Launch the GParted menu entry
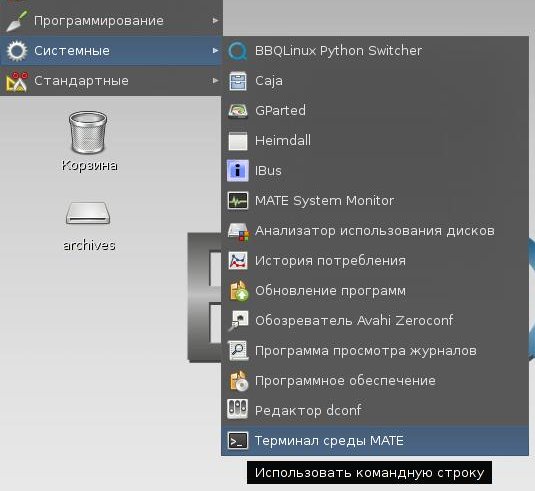Viewport: 535px width, 491px height. tap(375, 111)
